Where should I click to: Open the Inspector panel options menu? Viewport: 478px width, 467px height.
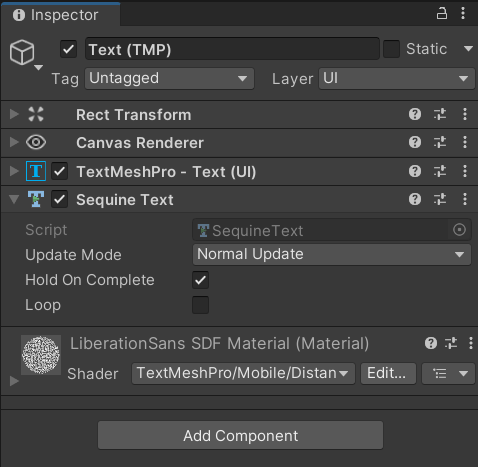(463, 14)
